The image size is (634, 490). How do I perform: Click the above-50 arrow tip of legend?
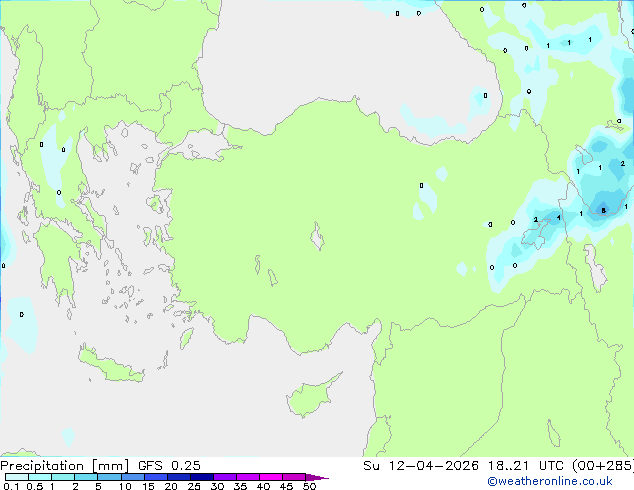(x=317, y=477)
